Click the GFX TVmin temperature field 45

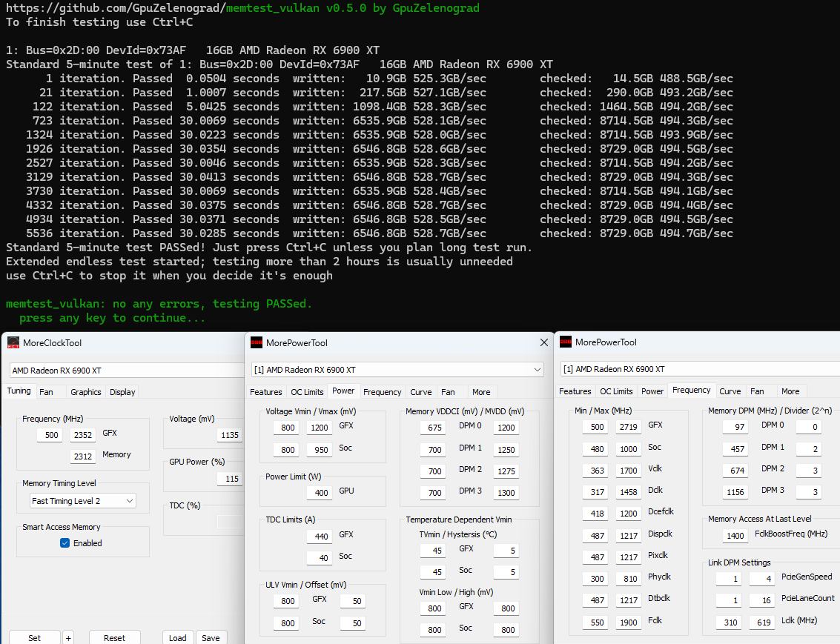coord(434,551)
